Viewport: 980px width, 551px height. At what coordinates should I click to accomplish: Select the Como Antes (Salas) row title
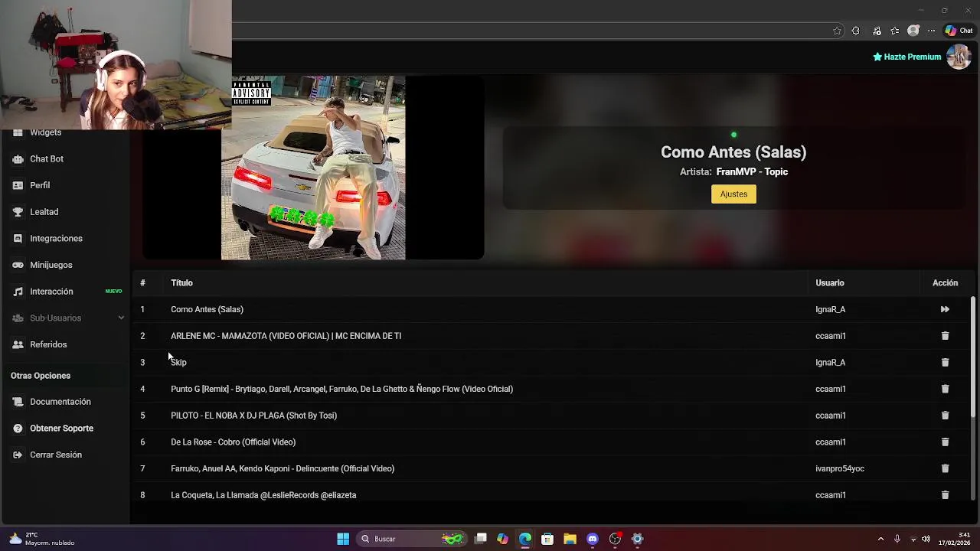click(207, 309)
